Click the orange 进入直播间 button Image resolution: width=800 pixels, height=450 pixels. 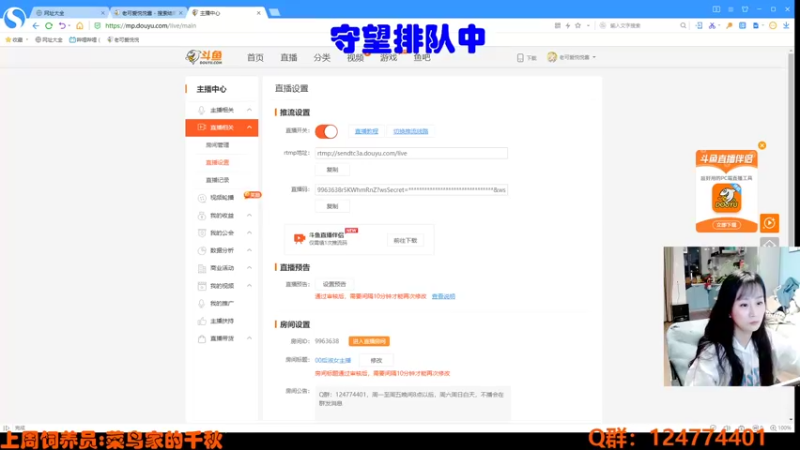[x=369, y=341]
